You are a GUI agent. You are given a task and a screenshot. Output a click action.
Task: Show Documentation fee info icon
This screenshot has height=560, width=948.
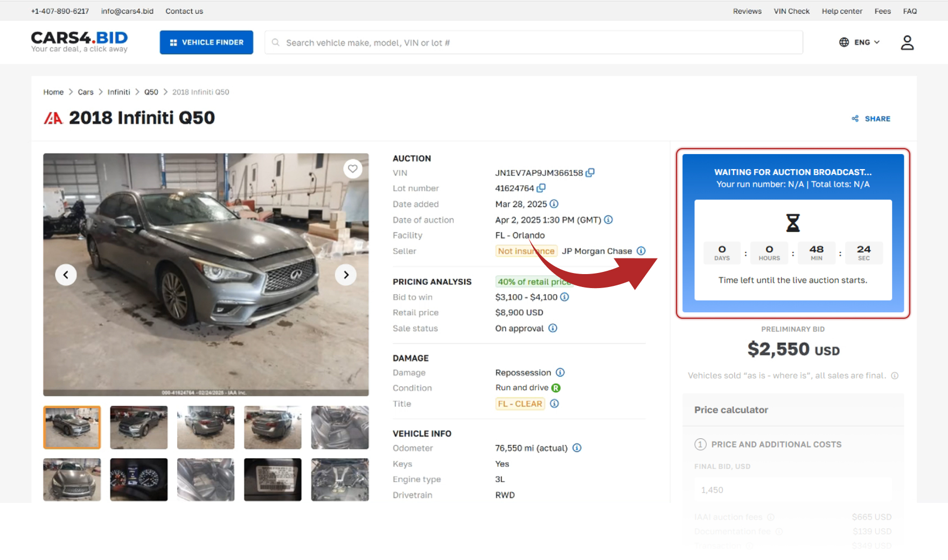779,531
